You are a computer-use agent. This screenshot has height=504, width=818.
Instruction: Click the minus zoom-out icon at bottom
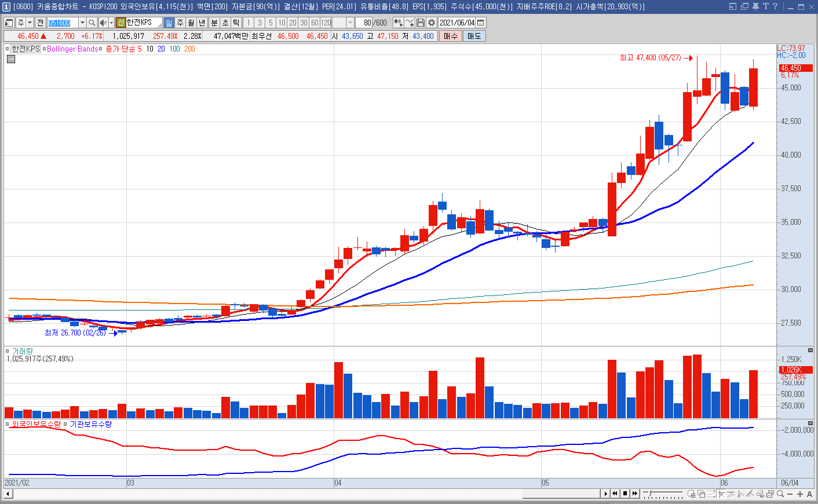point(790,494)
